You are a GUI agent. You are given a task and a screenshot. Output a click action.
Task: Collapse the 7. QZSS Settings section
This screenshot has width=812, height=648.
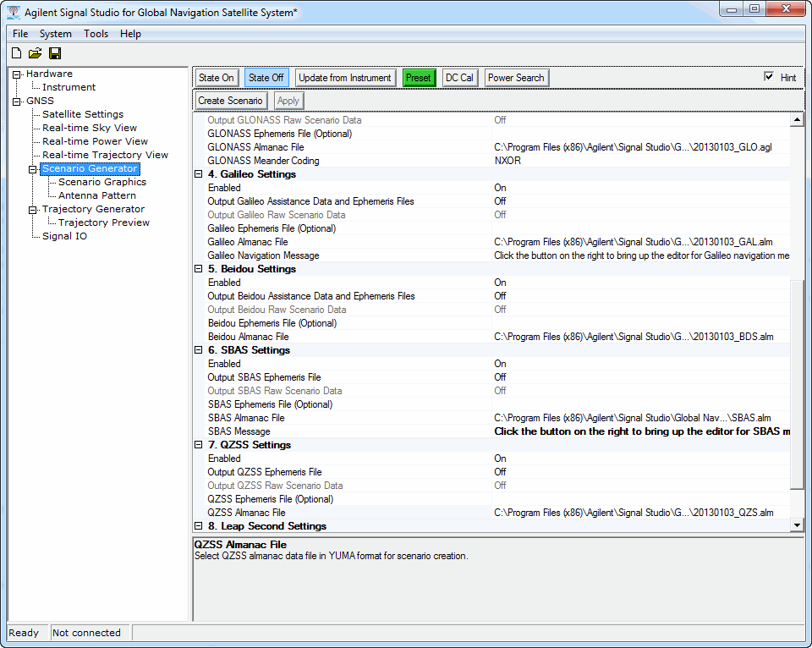coord(198,444)
